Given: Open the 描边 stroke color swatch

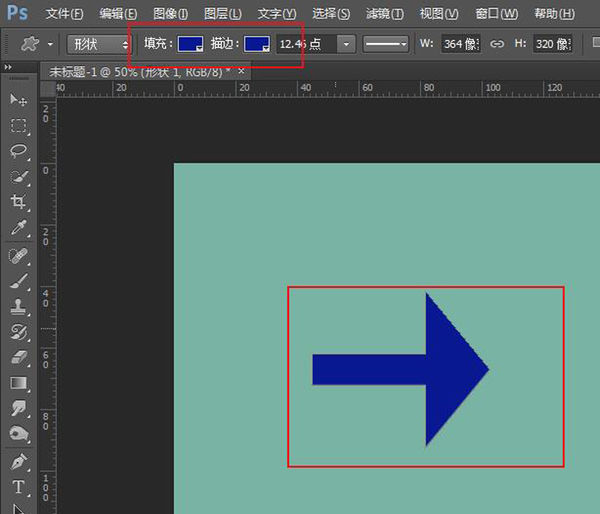Looking at the screenshot, I should point(256,44).
